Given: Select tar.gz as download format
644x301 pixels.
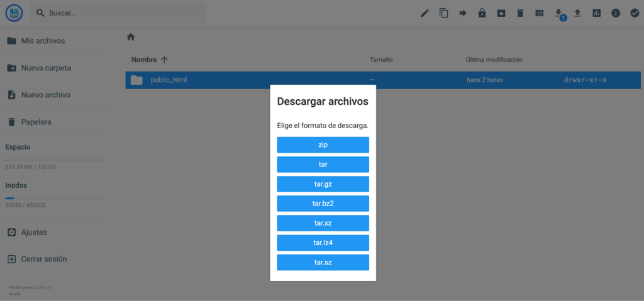Looking at the screenshot, I should [x=323, y=184].
